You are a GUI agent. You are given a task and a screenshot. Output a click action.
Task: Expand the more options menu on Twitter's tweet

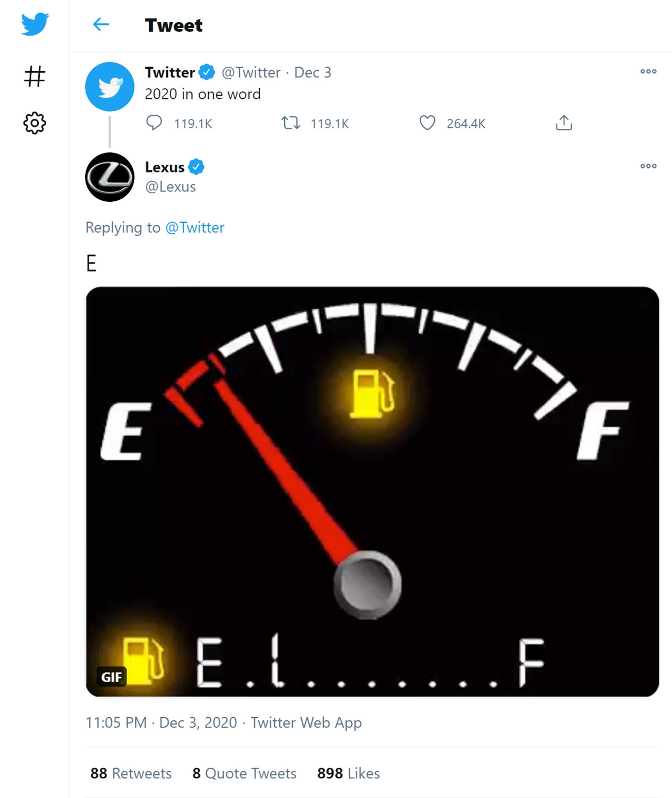(648, 71)
